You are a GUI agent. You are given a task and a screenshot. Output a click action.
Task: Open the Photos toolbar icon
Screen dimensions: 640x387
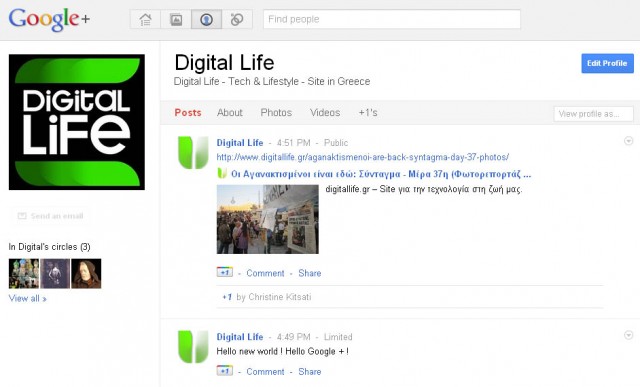click(176, 19)
